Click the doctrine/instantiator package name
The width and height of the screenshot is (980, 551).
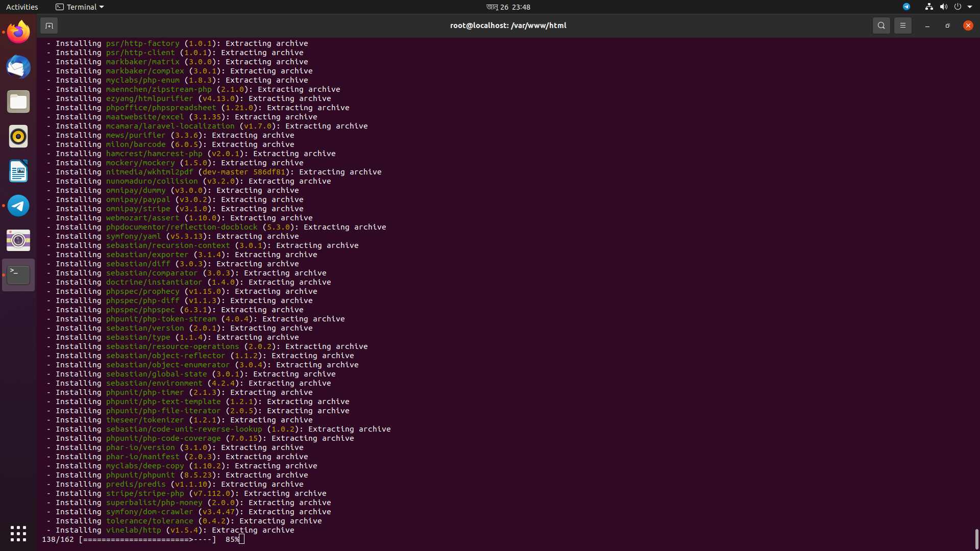154,282
